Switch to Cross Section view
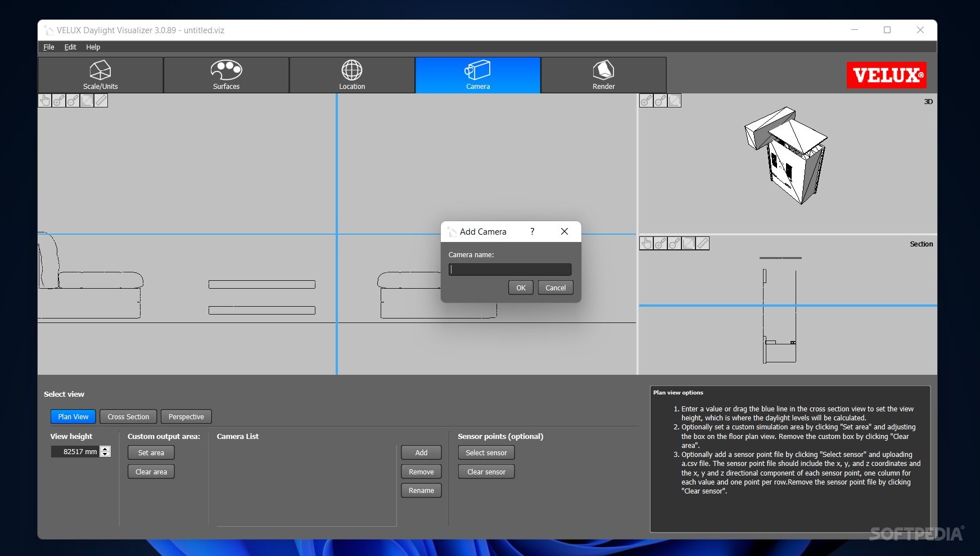Image resolution: width=980 pixels, height=556 pixels. (128, 416)
